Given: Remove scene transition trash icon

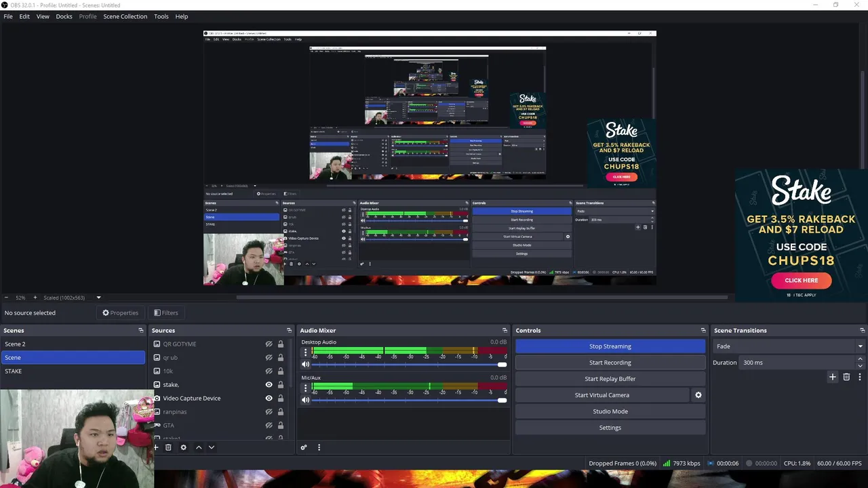Looking at the screenshot, I should pyautogui.click(x=846, y=377).
